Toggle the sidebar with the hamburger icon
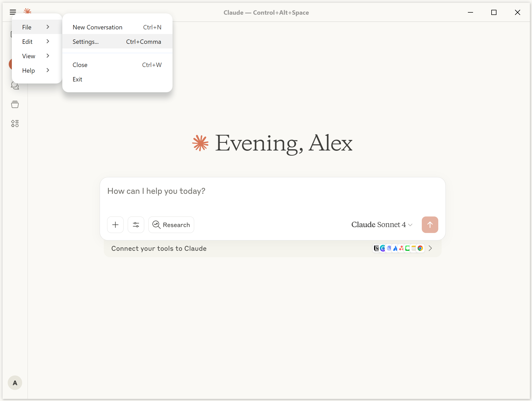532x401 pixels. pyautogui.click(x=13, y=12)
